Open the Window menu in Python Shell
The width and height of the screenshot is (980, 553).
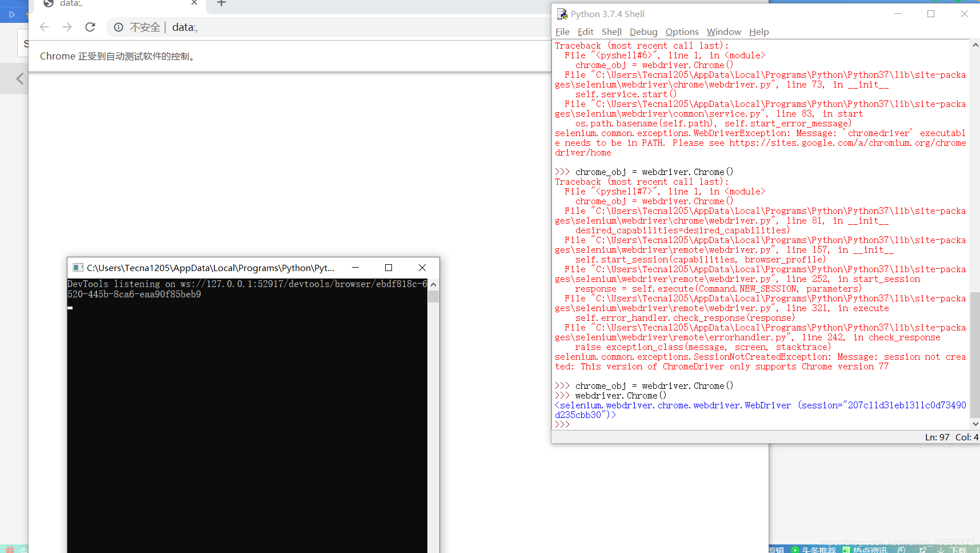click(723, 32)
